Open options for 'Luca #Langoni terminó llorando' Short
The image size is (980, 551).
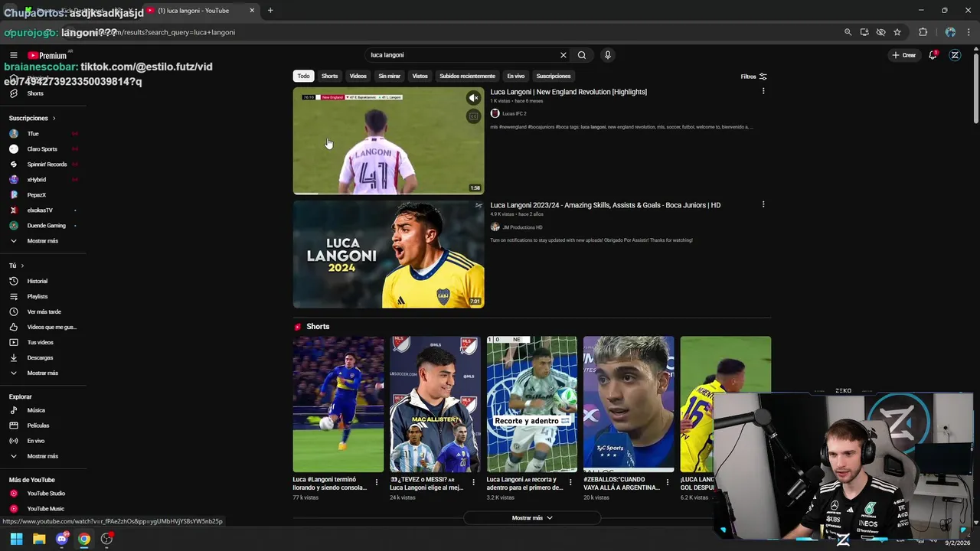point(376,482)
